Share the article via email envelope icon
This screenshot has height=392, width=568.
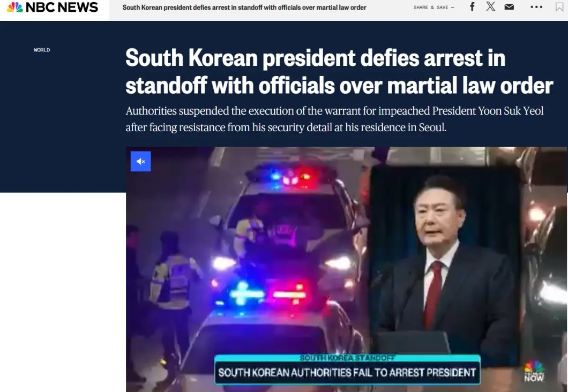(509, 7)
